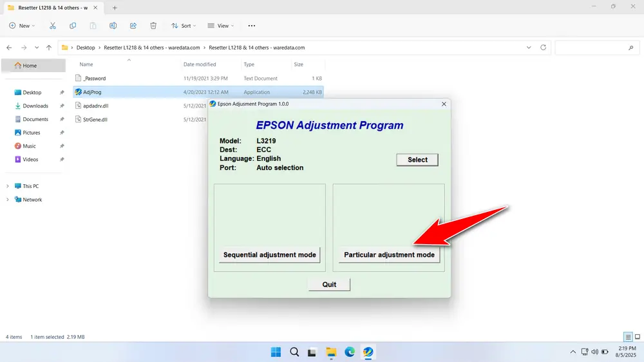Copy the selected file via toolbar icon
The image size is (644, 362).
[73, 26]
